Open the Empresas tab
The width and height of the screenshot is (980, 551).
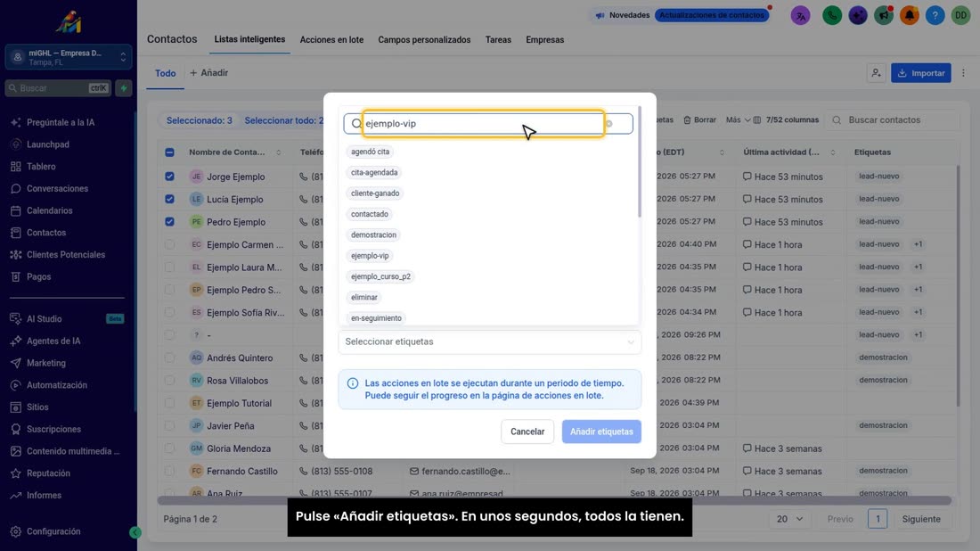pyautogui.click(x=544, y=40)
